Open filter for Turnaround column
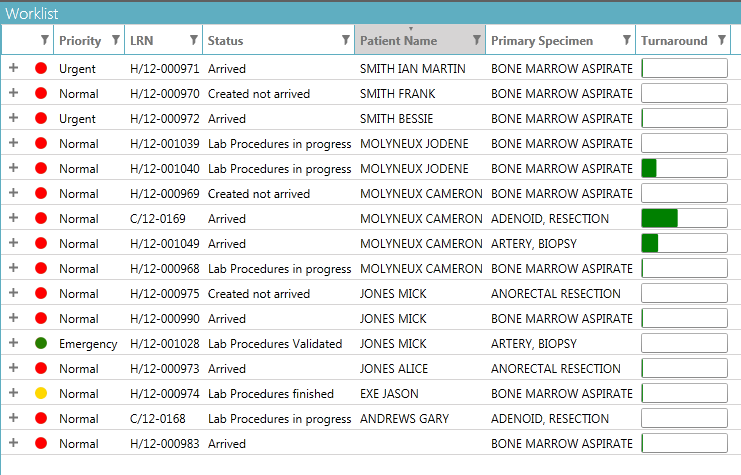Image resolution: width=741 pixels, height=475 pixels. coord(722,41)
